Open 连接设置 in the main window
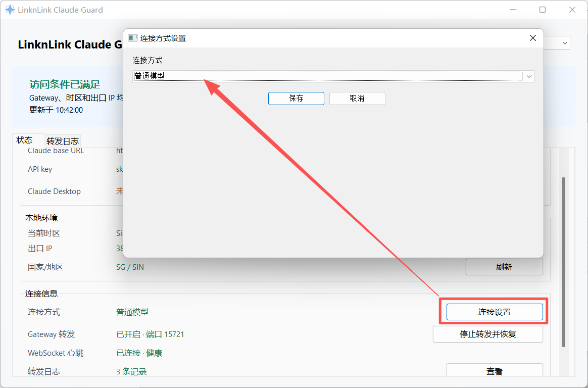588x388 pixels. (494, 312)
